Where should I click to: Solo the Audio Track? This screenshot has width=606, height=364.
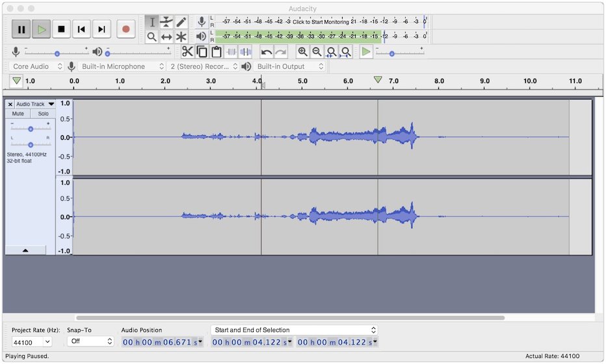pyautogui.click(x=43, y=114)
